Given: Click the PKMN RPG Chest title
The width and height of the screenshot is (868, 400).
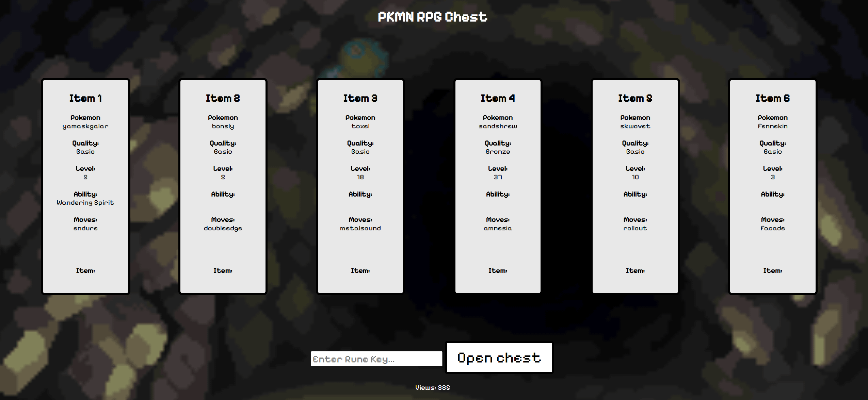Looking at the screenshot, I should click(x=433, y=17).
